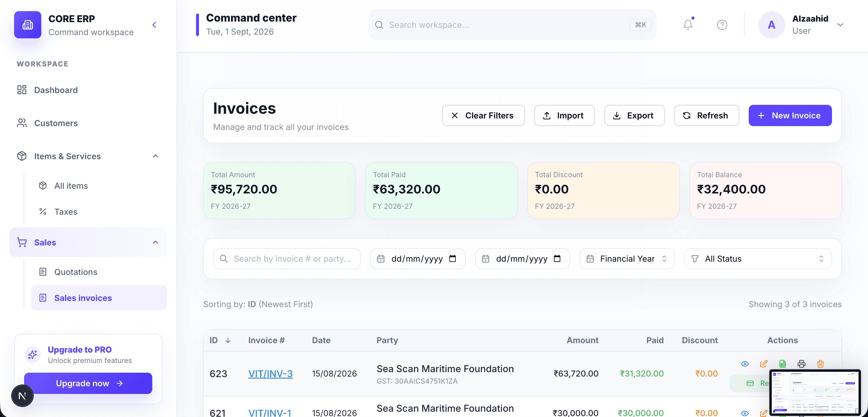
Task: Click the Refresh button
Action: coord(706,116)
